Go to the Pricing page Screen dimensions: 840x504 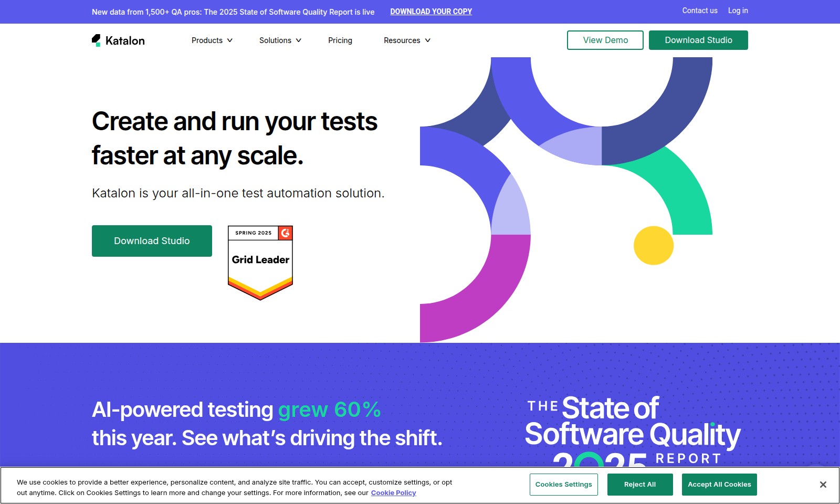coord(340,40)
